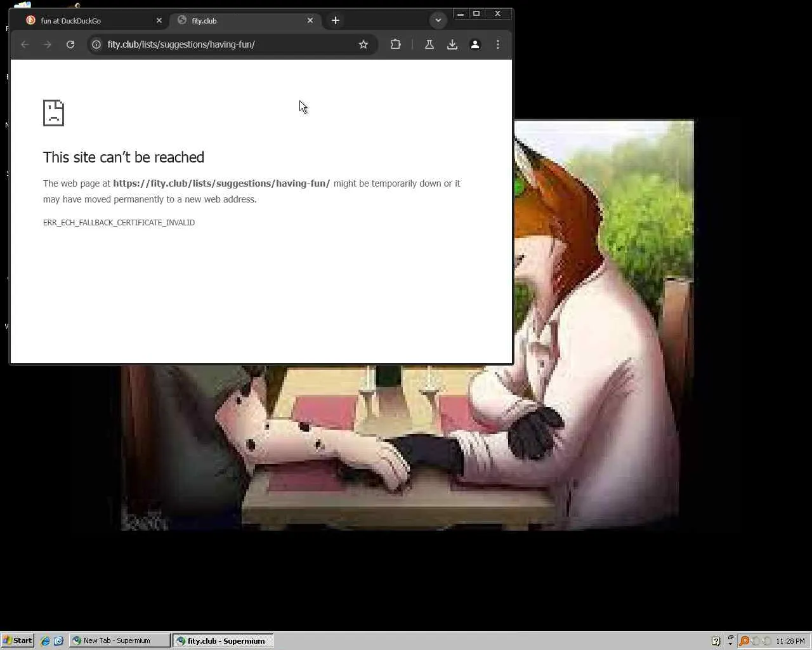Expand the tab search dropdown
Viewport: 812px width, 650px height.
[x=438, y=20]
